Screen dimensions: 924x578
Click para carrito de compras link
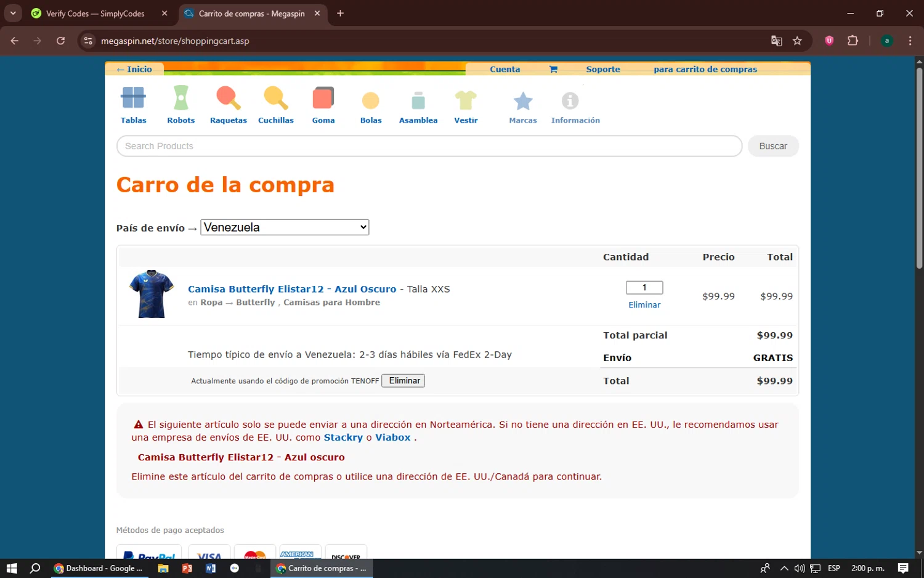pyautogui.click(x=705, y=69)
